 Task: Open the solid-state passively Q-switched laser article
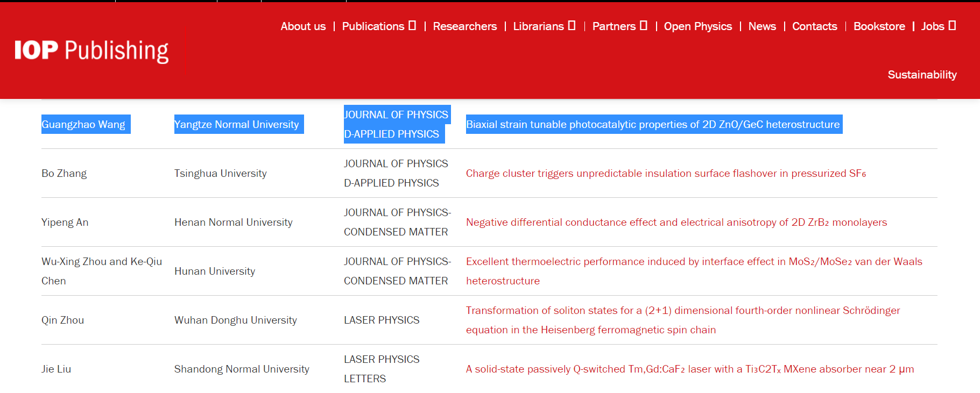tap(689, 369)
